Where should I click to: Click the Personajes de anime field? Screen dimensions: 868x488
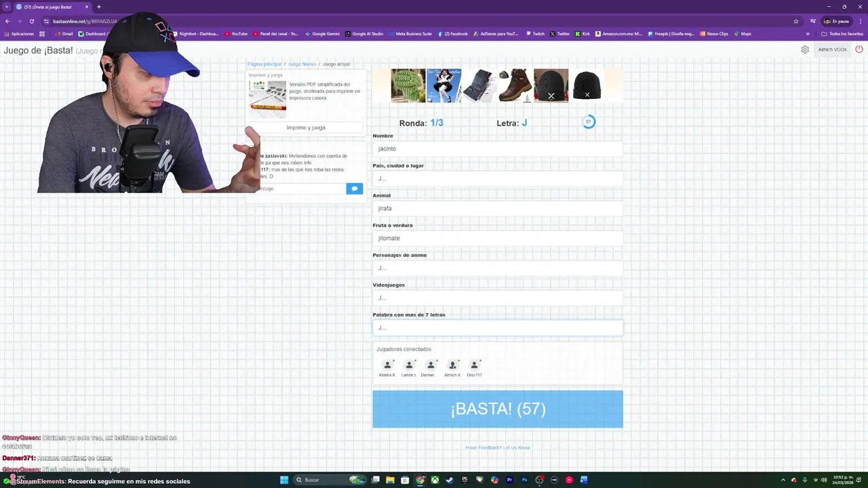click(498, 268)
